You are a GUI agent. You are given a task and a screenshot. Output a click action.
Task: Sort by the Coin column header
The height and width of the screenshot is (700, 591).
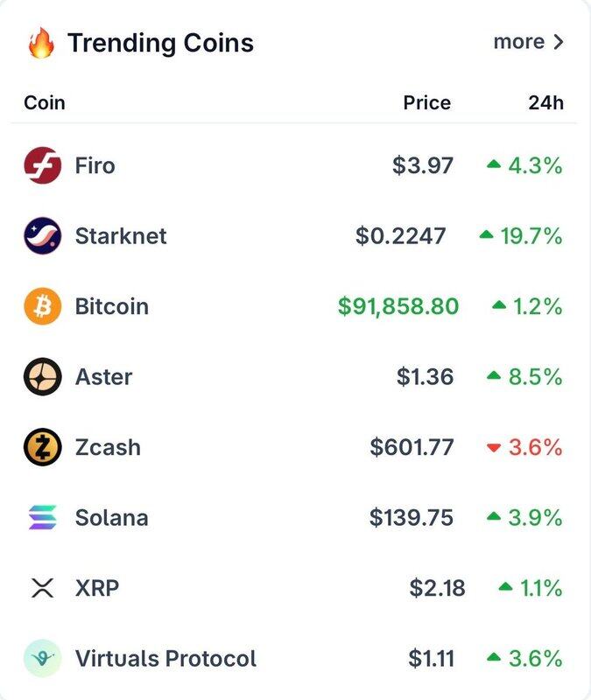[x=45, y=102]
